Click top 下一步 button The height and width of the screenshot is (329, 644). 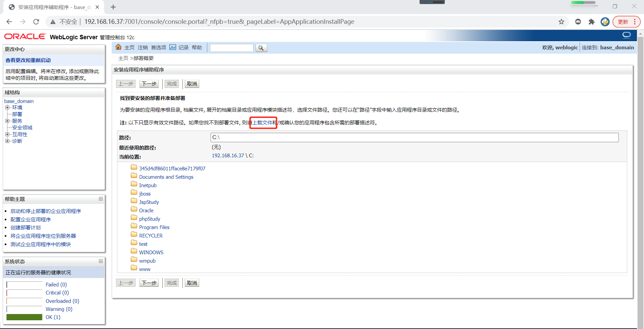click(x=149, y=84)
